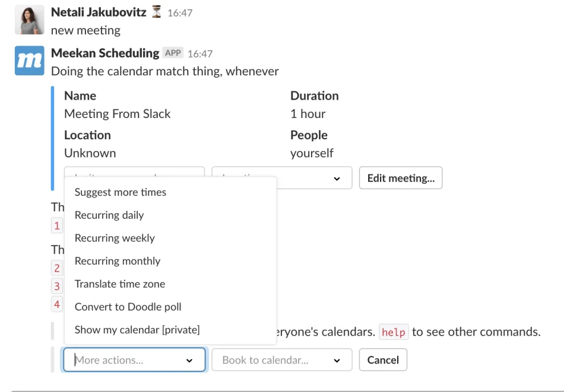Open Netali Jakubovitz's profile photo
The width and height of the screenshot is (564, 392).
point(30,20)
